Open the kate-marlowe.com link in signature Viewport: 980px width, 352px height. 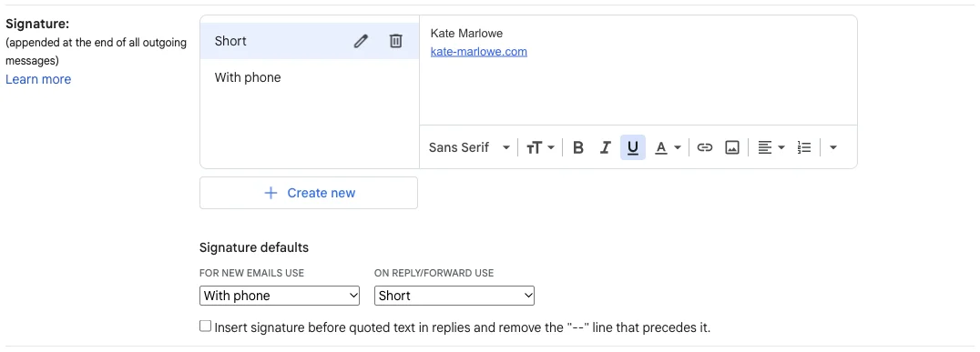tap(479, 52)
